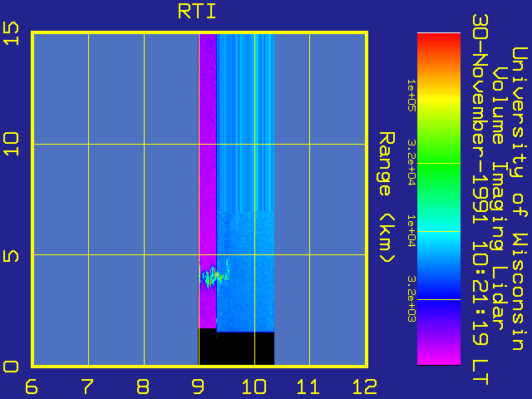The width and height of the screenshot is (532, 399).
Task: Click the 3.2e+03 colorbar label
Action: (x=411, y=299)
